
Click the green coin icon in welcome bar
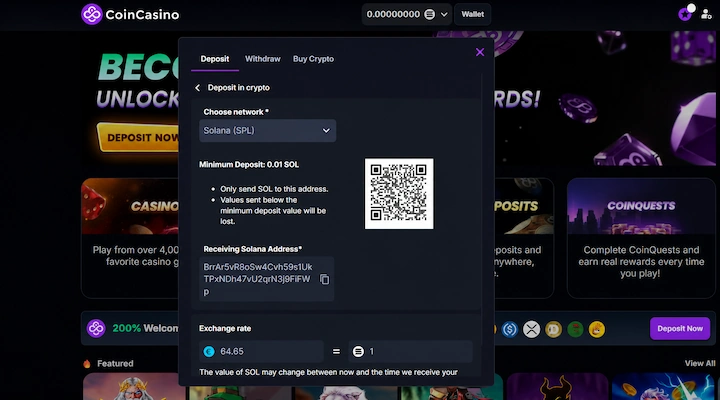575,329
